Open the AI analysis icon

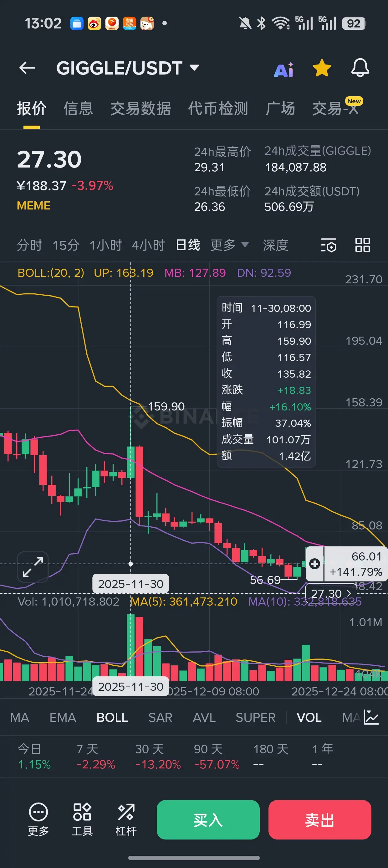(x=283, y=70)
